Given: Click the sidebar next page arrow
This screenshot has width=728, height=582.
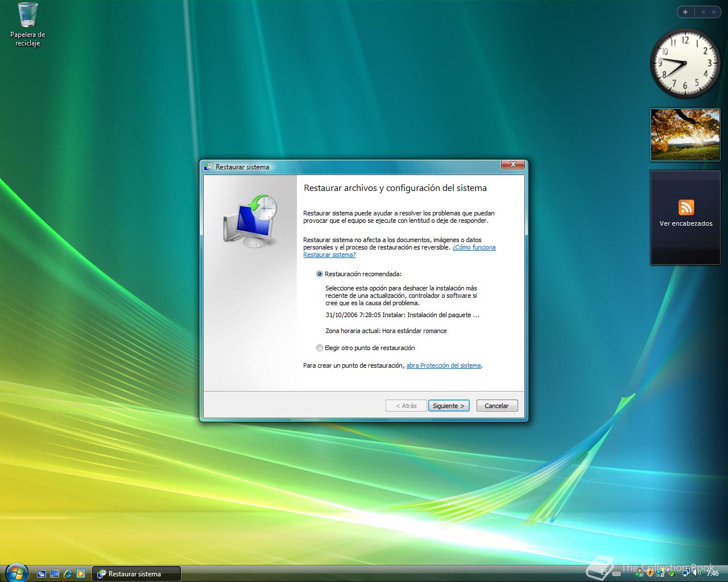Looking at the screenshot, I should point(714,11).
